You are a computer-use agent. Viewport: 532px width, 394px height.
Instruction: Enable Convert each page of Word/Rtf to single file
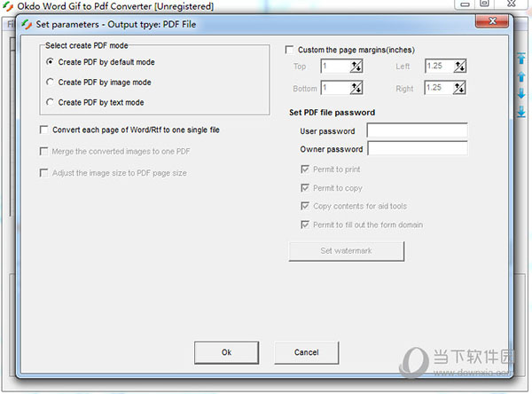(x=43, y=130)
